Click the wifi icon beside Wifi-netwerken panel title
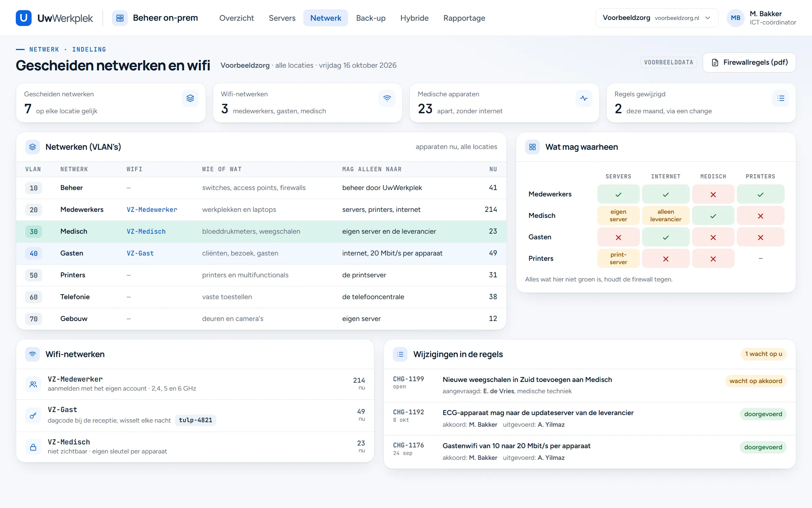This screenshot has width=812, height=508. tap(33, 354)
